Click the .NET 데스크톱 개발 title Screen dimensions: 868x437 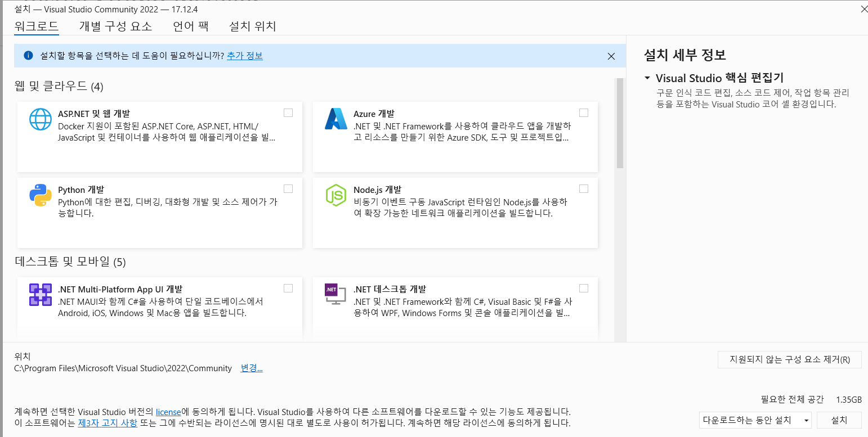click(x=390, y=290)
